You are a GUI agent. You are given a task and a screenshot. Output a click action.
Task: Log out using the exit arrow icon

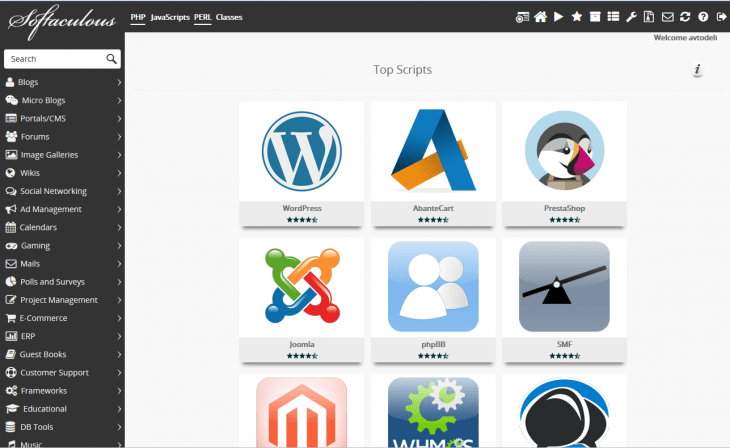point(721,17)
